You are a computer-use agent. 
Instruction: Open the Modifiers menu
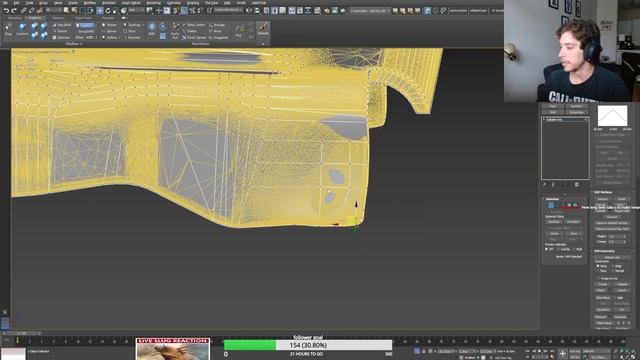pyautogui.click(x=90, y=3)
